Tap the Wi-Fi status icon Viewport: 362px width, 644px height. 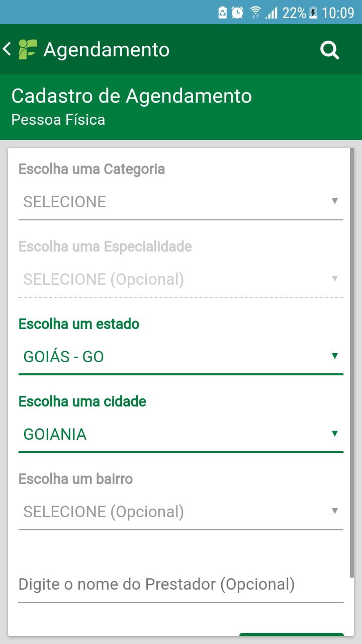(255, 13)
